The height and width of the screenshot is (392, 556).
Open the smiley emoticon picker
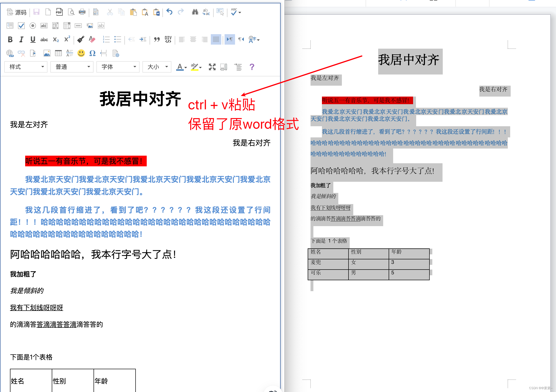click(x=81, y=53)
